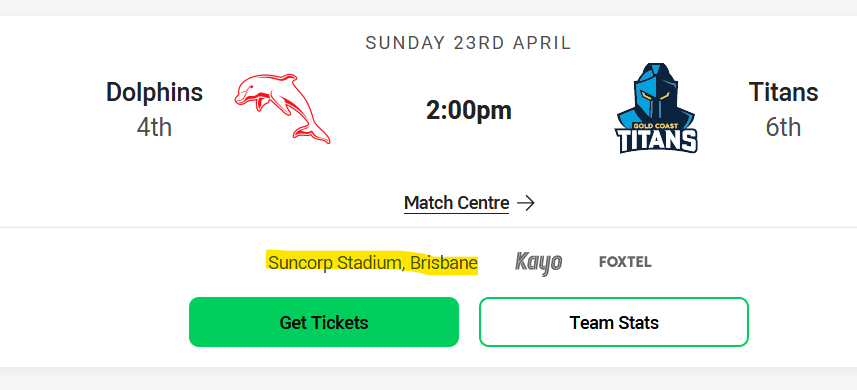The height and width of the screenshot is (390, 857).
Task: Click the red Dolphins team logo
Action: point(282,109)
